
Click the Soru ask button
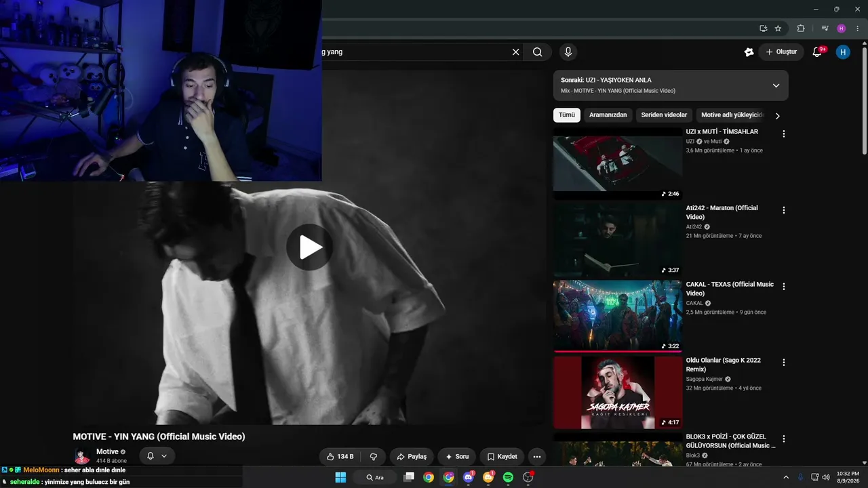tap(456, 457)
